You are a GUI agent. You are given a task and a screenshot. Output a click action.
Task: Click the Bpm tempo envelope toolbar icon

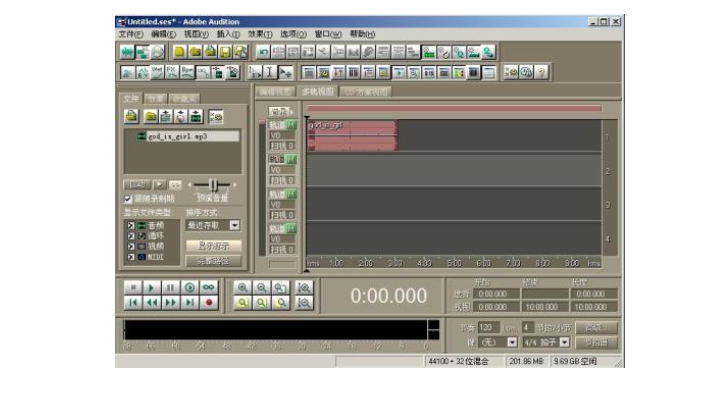click(x=187, y=72)
